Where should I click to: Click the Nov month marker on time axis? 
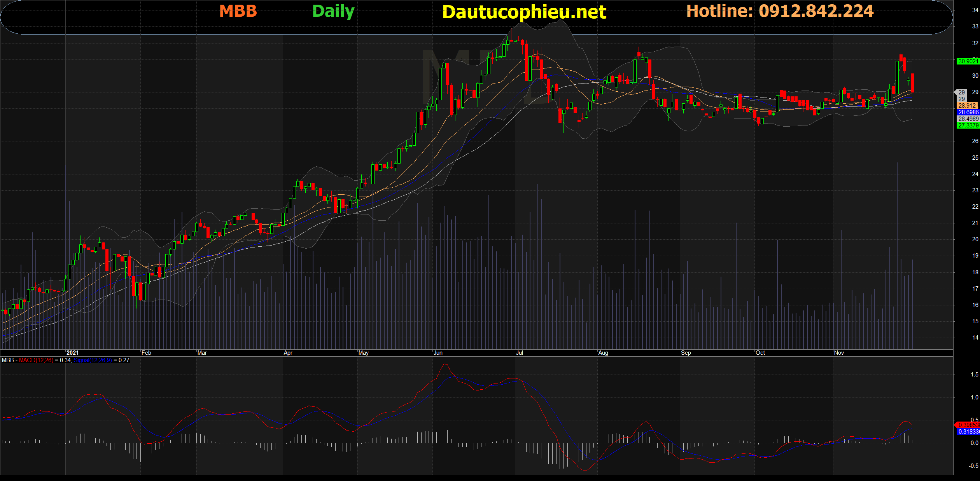(839, 353)
